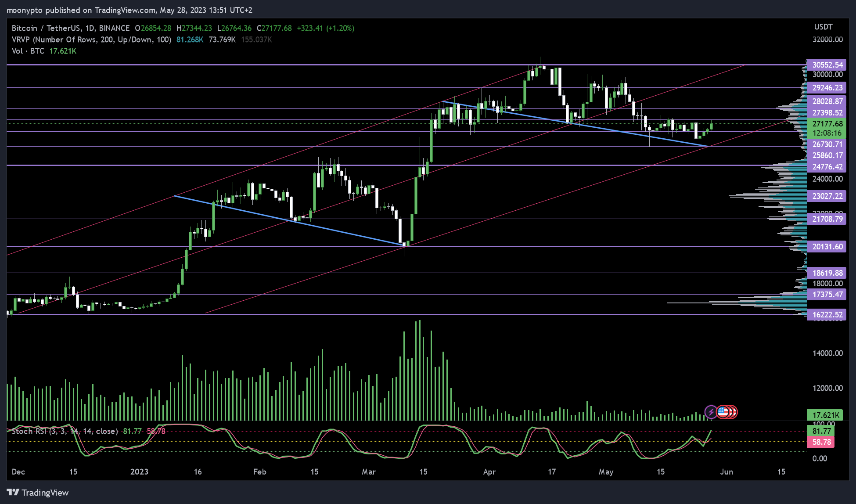Click the green 17.621K volume axis label
The height and width of the screenshot is (504, 856).
tap(825, 415)
